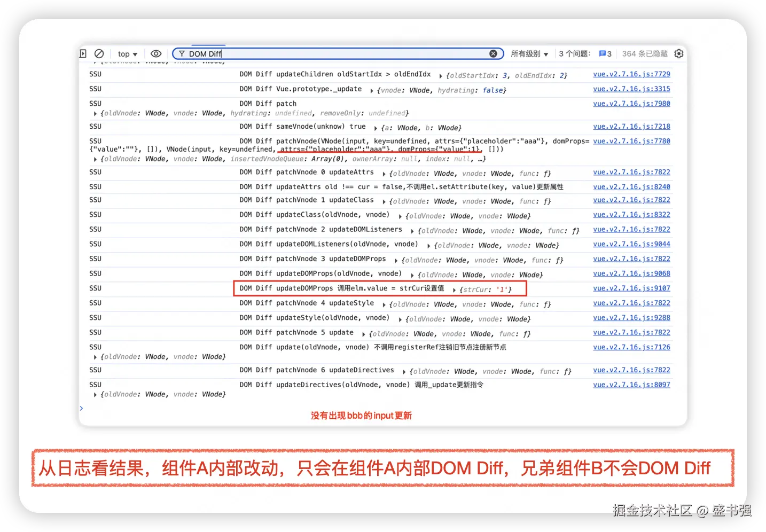The height and width of the screenshot is (532, 766).
Task: Focus the DOM Diff filter input
Action: coord(338,53)
